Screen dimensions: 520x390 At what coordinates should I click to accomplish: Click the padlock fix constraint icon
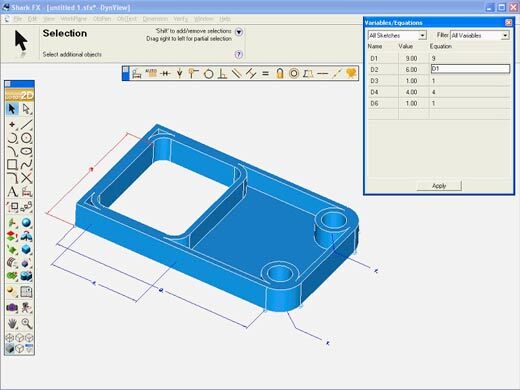pos(280,73)
